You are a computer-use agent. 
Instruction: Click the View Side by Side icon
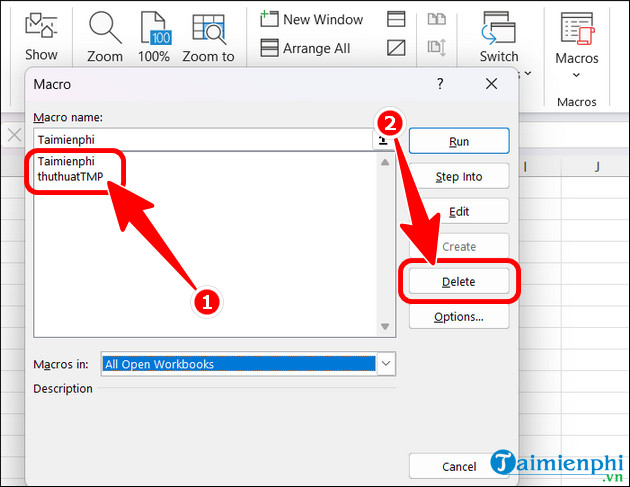(x=436, y=19)
